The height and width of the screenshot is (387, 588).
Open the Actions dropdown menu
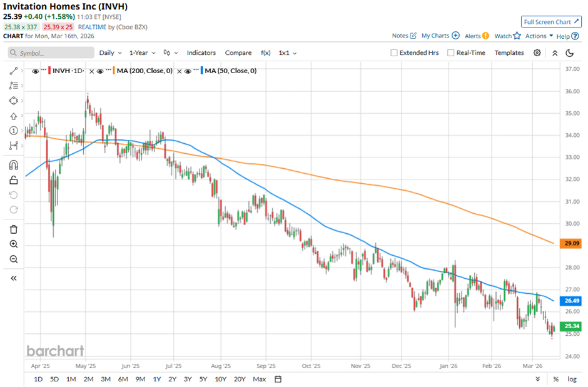coord(539,36)
